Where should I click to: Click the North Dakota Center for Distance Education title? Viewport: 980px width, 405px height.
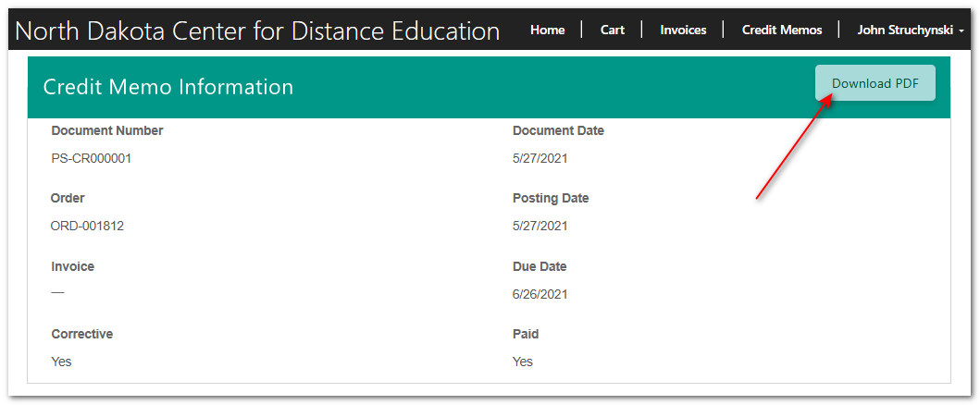(257, 31)
